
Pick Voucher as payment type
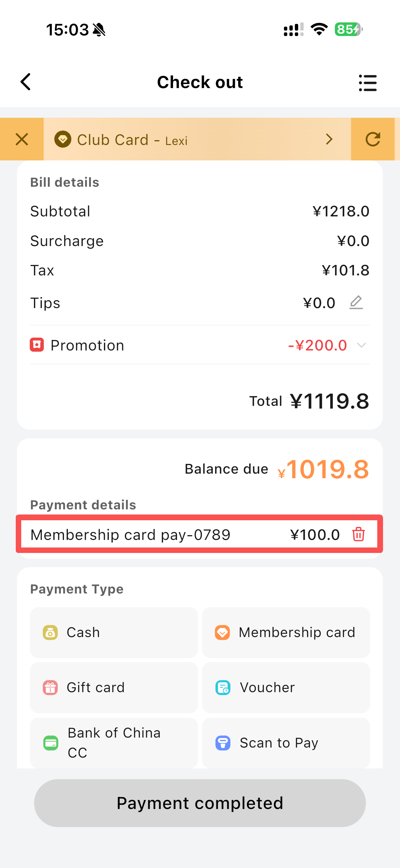[x=286, y=687]
